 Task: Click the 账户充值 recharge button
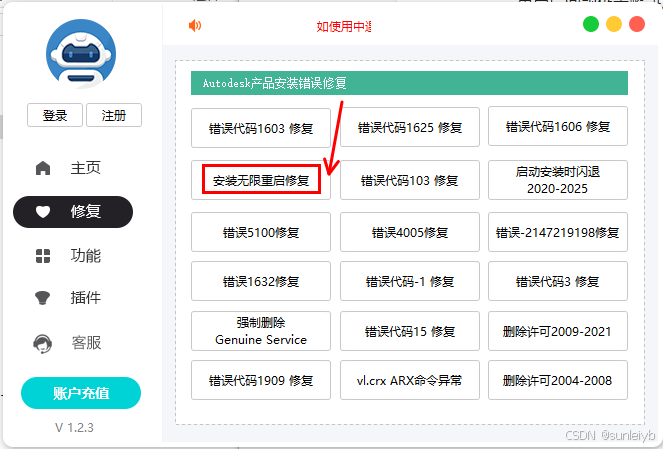pos(81,393)
